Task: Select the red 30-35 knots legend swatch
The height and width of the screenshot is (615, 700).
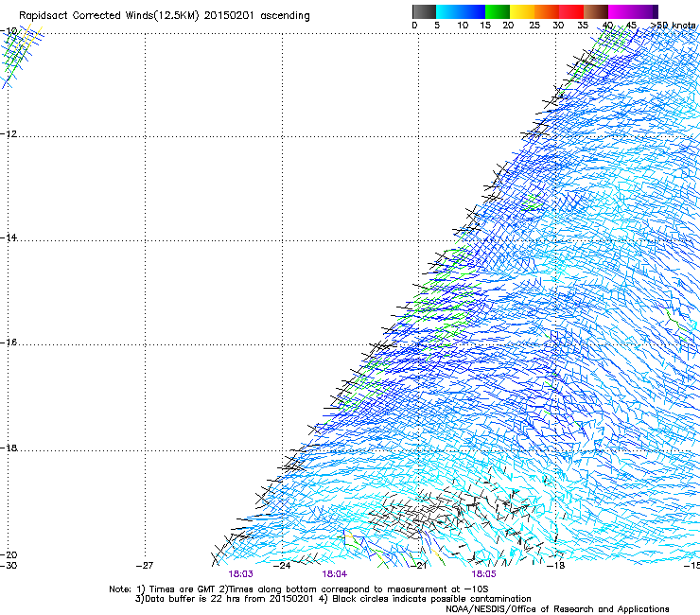Action: (x=571, y=11)
